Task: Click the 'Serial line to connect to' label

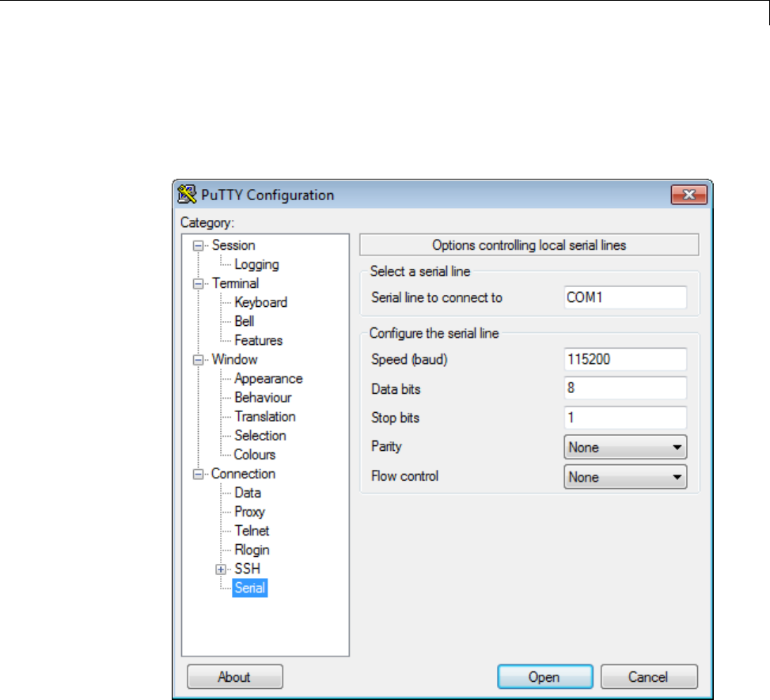Action: point(437,297)
